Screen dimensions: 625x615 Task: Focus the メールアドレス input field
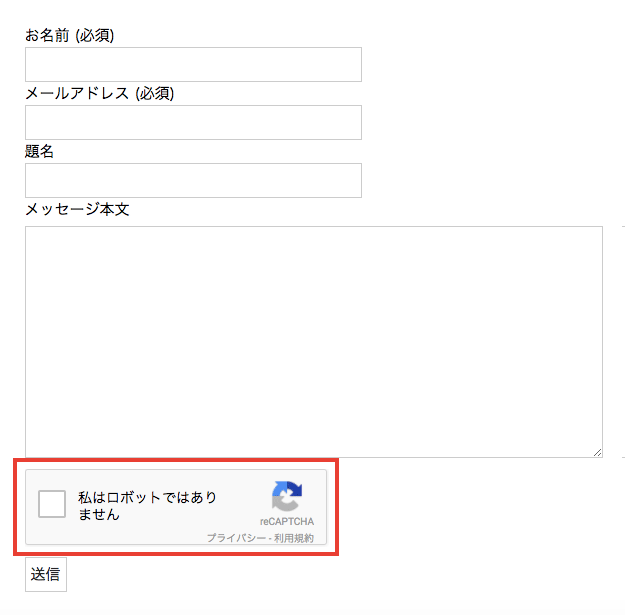pyautogui.click(x=193, y=122)
